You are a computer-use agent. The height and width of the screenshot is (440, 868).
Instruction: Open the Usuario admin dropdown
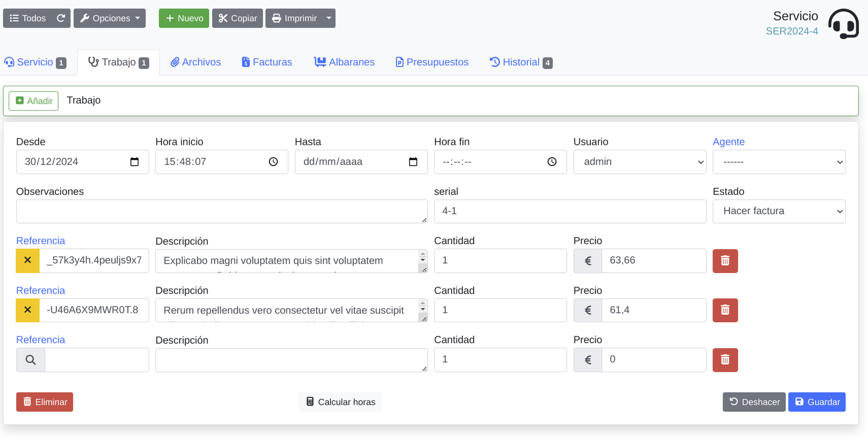[640, 162]
